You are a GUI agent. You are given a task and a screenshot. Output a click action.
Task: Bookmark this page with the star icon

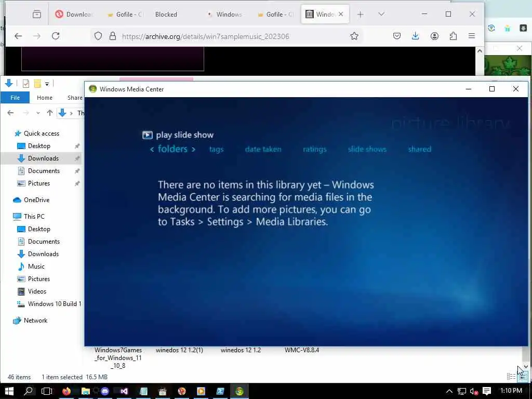pyautogui.click(x=354, y=36)
